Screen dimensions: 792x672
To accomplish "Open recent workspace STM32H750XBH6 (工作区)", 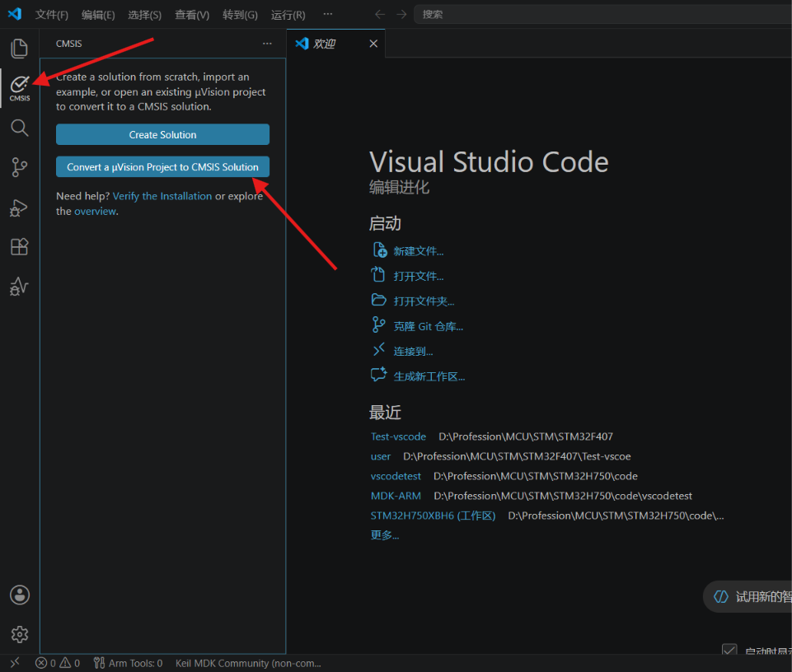I will click(433, 516).
